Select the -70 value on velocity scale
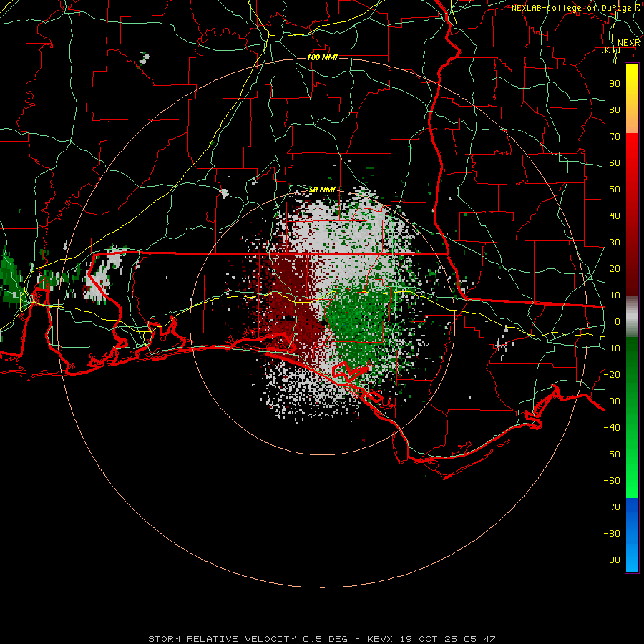The width and height of the screenshot is (644, 644). (x=612, y=507)
